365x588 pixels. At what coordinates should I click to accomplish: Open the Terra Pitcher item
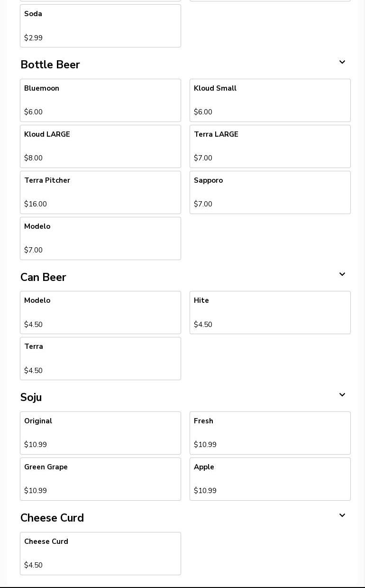(100, 192)
